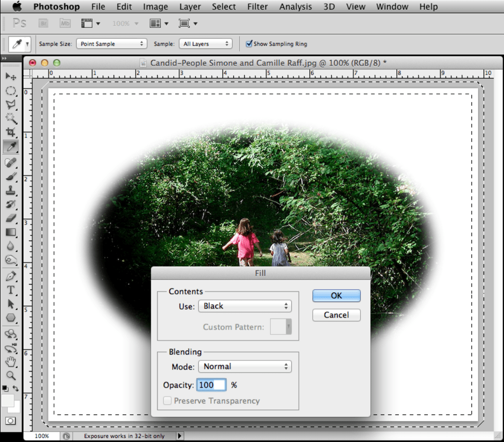Select the Move tool
The image size is (504, 442).
pos(11,76)
